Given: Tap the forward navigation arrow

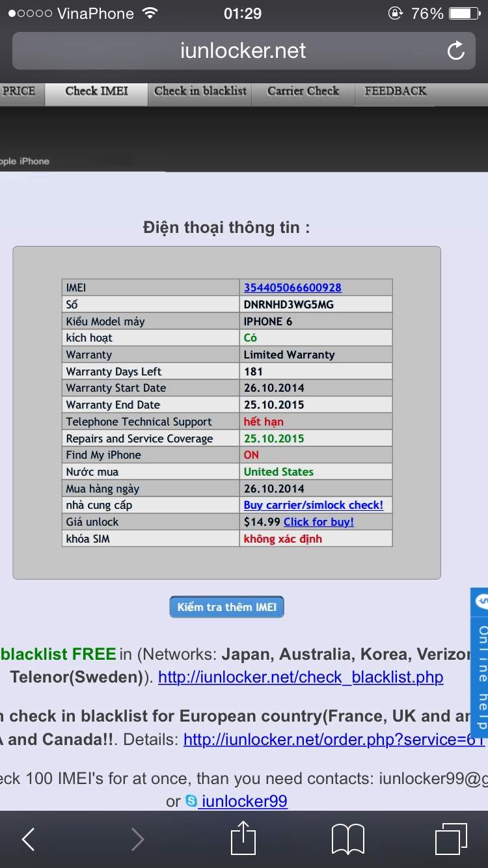Looking at the screenshot, I should tap(137, 839).
